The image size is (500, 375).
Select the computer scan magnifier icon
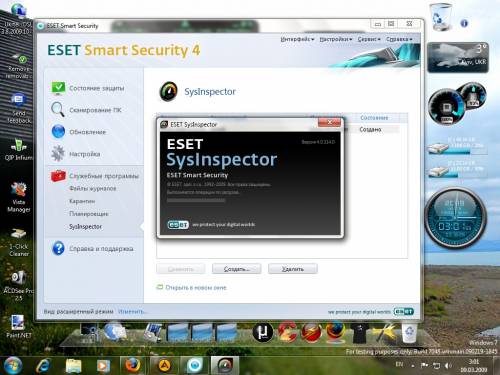click(x=58, y=109)
